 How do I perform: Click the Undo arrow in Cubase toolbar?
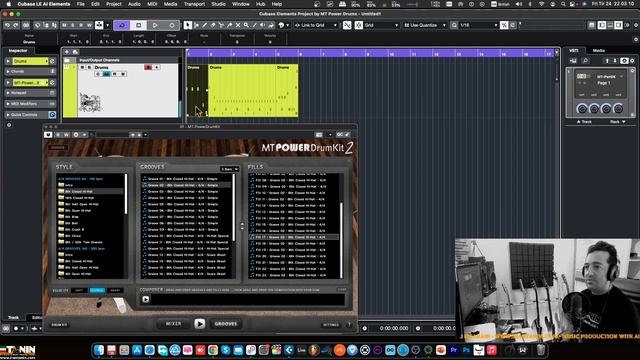click(7, 25)
